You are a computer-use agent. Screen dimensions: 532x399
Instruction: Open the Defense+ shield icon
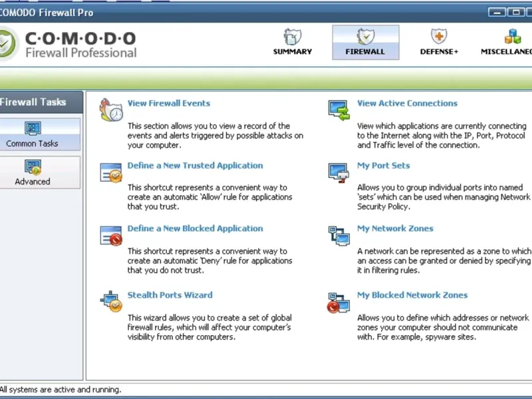click(439, 37)
